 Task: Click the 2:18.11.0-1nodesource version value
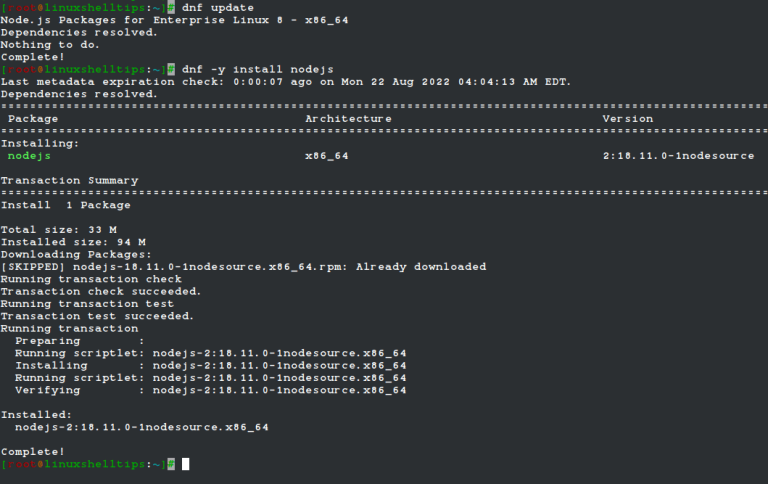pyautogui.click(x=678, y=156)
